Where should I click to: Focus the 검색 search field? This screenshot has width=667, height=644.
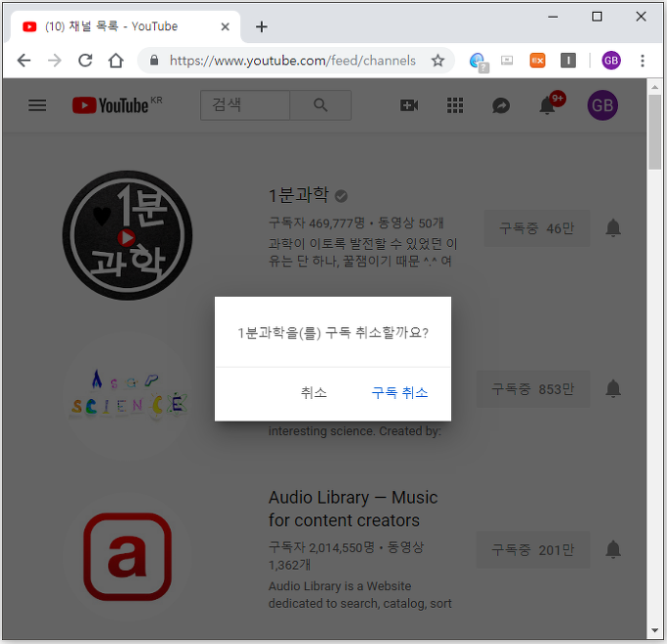[x=245, y=105]
